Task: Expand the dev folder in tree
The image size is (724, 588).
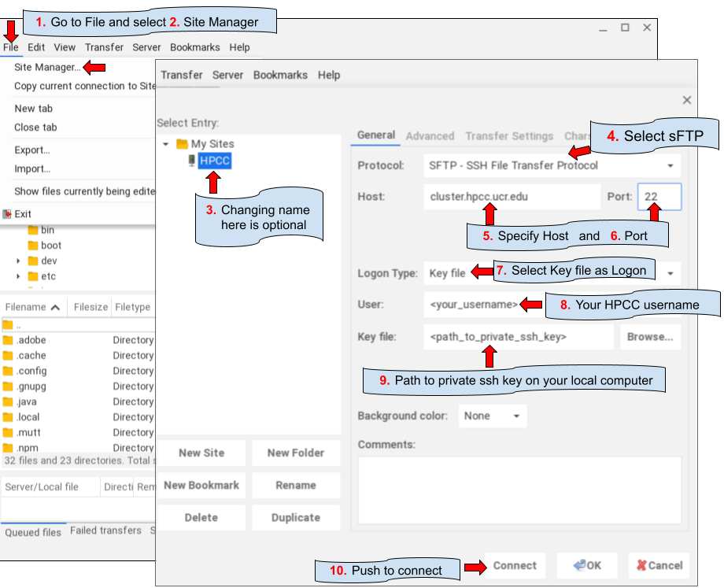Action: (x=18, y=261)
